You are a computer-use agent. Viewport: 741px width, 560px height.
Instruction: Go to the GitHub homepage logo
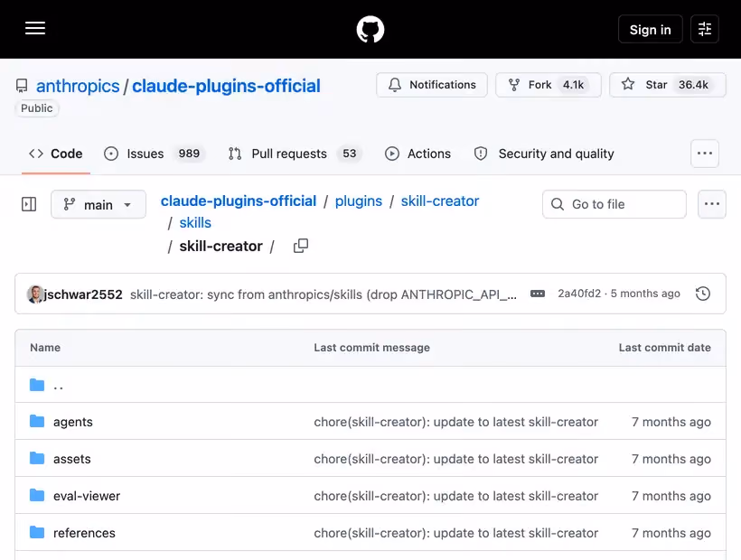[370, 29]
